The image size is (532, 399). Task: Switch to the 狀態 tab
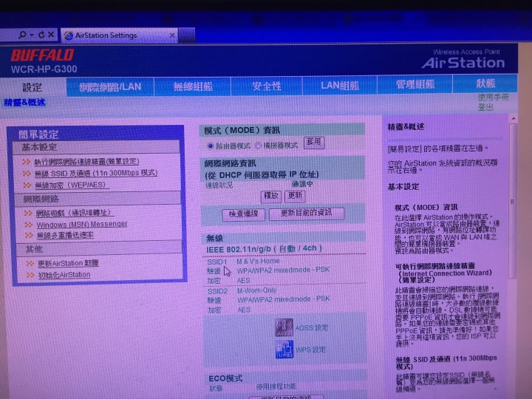(x=485, y=83)
